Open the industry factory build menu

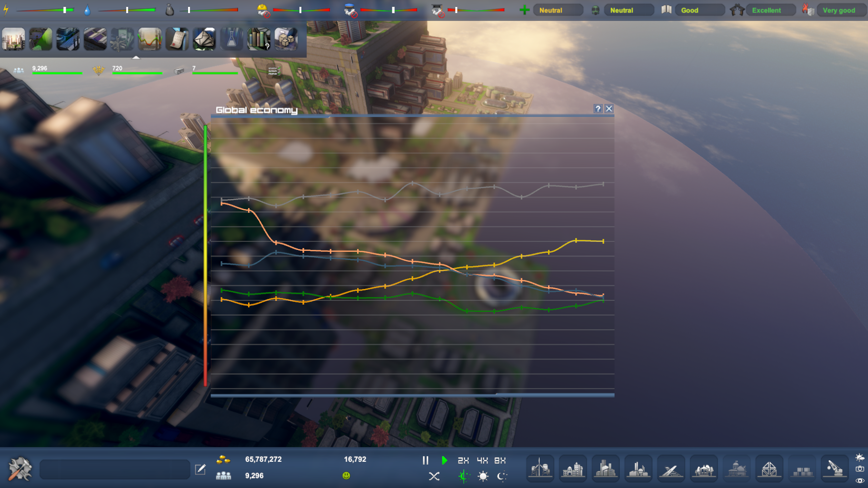point(639,469)
